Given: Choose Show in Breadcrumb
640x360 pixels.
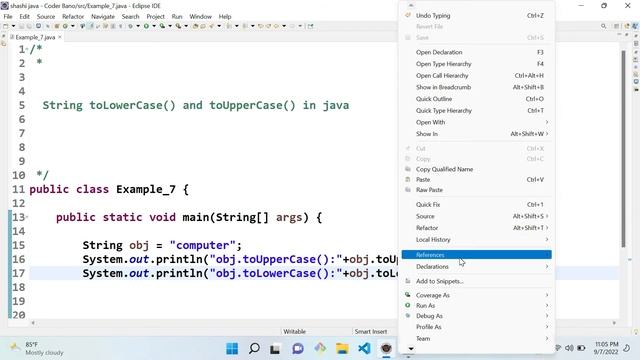Looking at the screenshot, I should click(x=476, y=87).
